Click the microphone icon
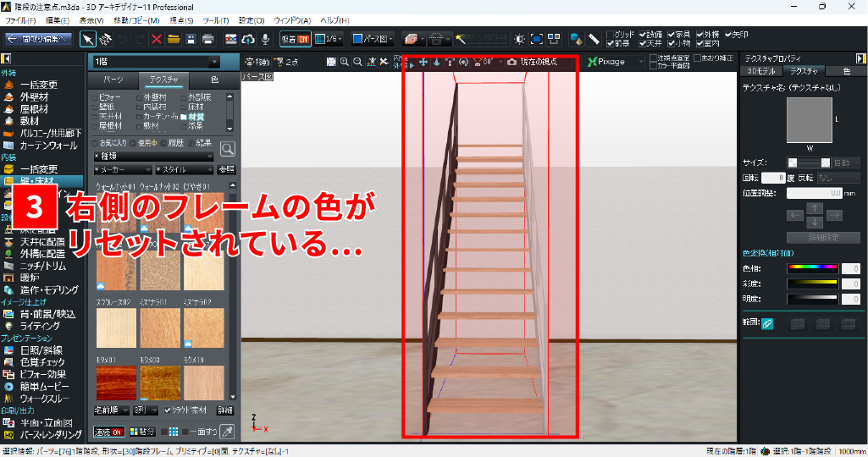The width and height of the screenshot is (868, 457). [x=266, y=39]
